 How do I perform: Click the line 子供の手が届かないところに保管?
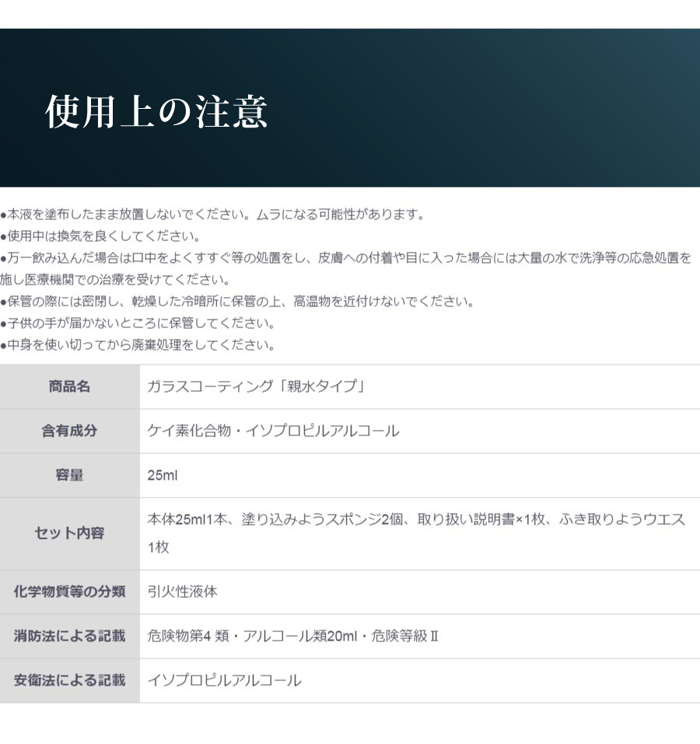138,323
